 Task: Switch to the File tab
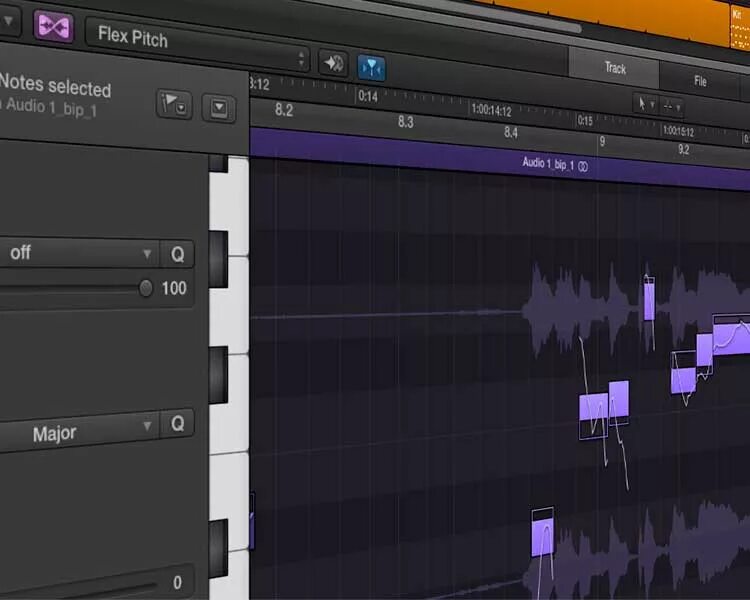(x=700, y=81)
